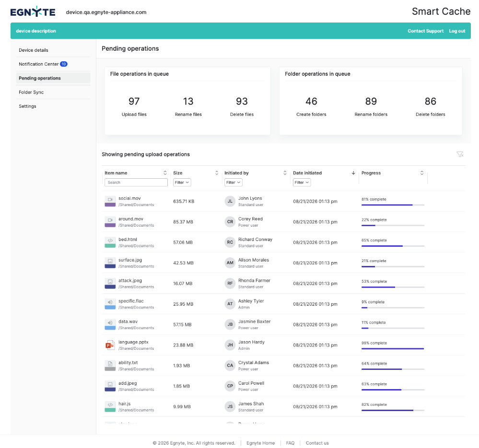
Task: Open Egnyte Home footer link
Action: click(x=260, y=443)
